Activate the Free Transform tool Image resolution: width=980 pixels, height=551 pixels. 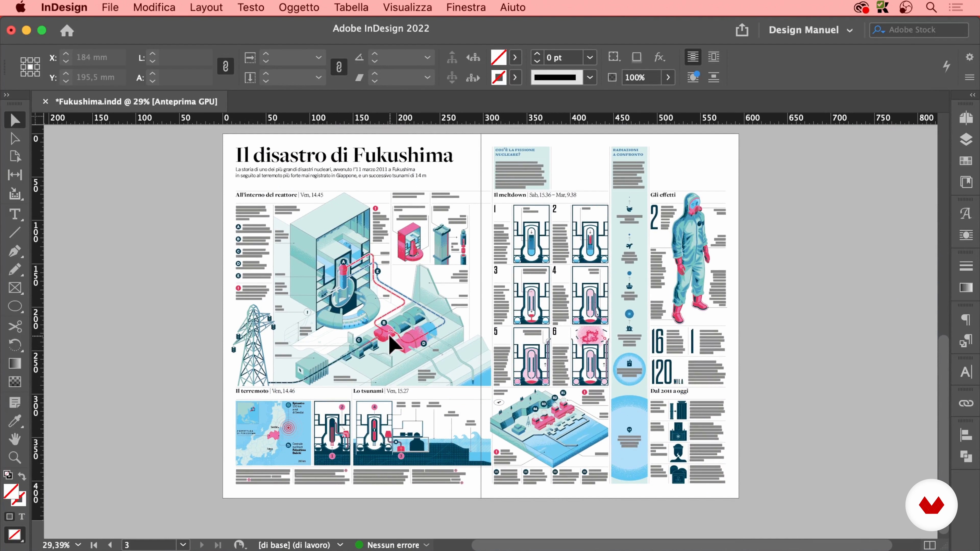tap(15, 345)
